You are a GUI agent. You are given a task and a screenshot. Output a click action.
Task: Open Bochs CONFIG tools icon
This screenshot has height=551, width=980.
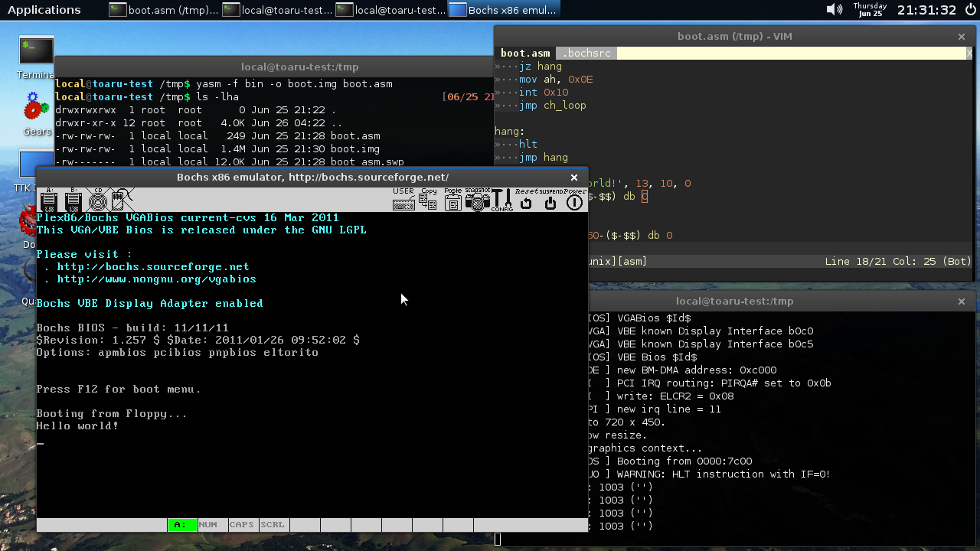point(501,200)
